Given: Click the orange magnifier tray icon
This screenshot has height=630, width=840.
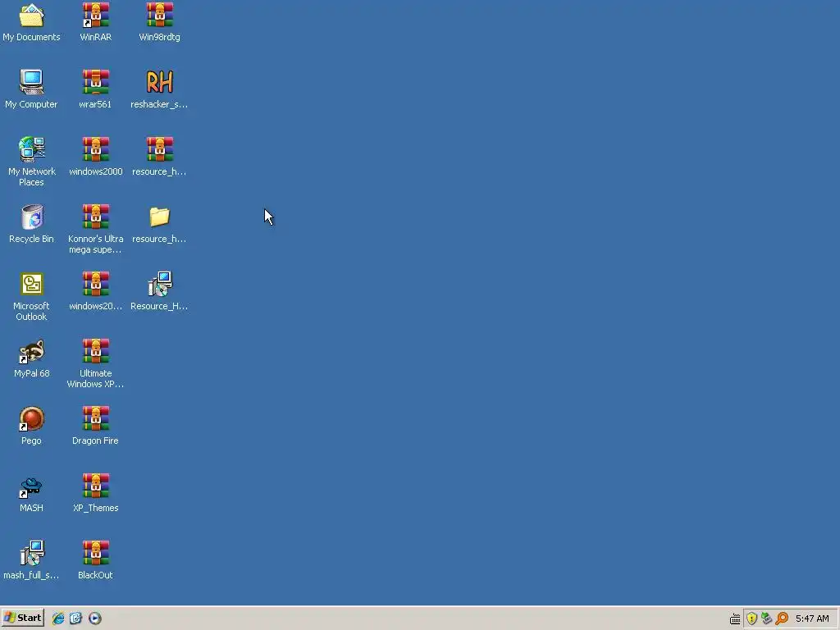Looking at the screenshot, I should (782, 619).
